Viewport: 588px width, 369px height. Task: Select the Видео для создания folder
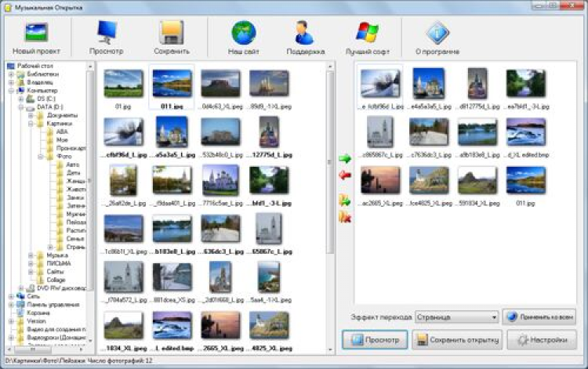[x=56, y=329]
